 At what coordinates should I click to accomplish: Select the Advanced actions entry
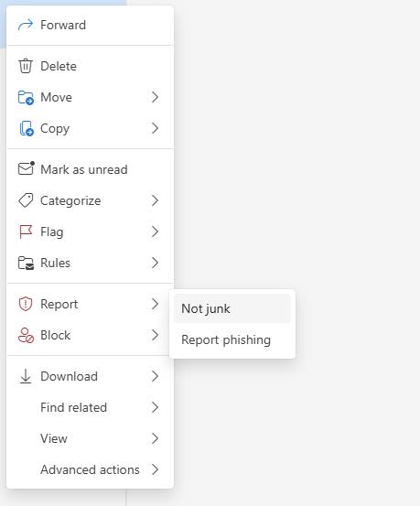(90, 469)
